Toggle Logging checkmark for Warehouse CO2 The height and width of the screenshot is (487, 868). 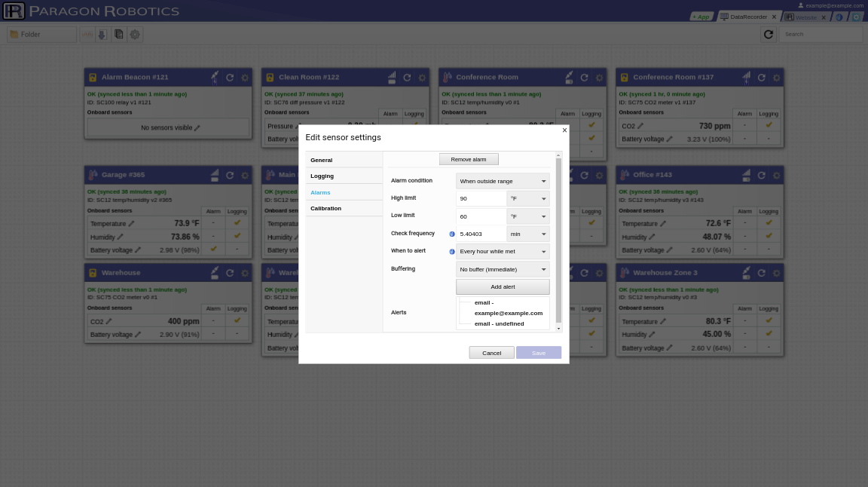pos(237,320)
